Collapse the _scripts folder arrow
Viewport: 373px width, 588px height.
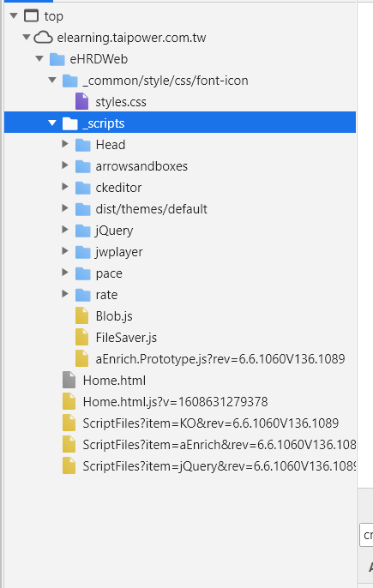(x=52, y=123)
